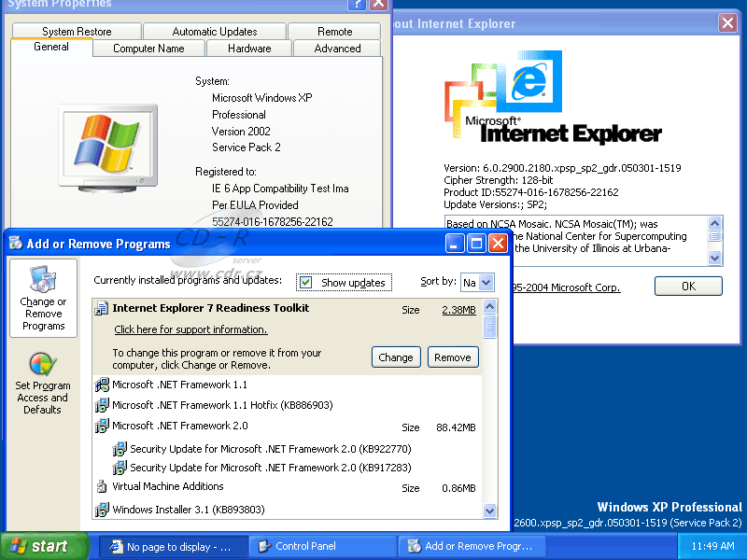Click the Change or Remove Programs icon
The height and width of the screenshot is (560, 747).
coord(43,278)
